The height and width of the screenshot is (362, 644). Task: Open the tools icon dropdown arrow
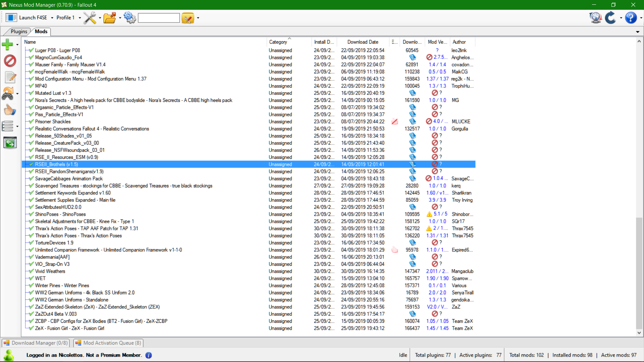tap(100, 18)
